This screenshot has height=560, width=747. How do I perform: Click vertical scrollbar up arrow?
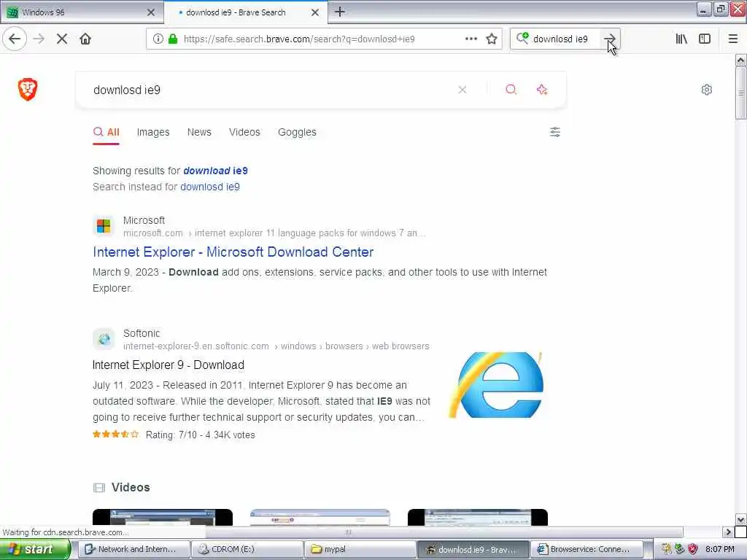(741, 60)
